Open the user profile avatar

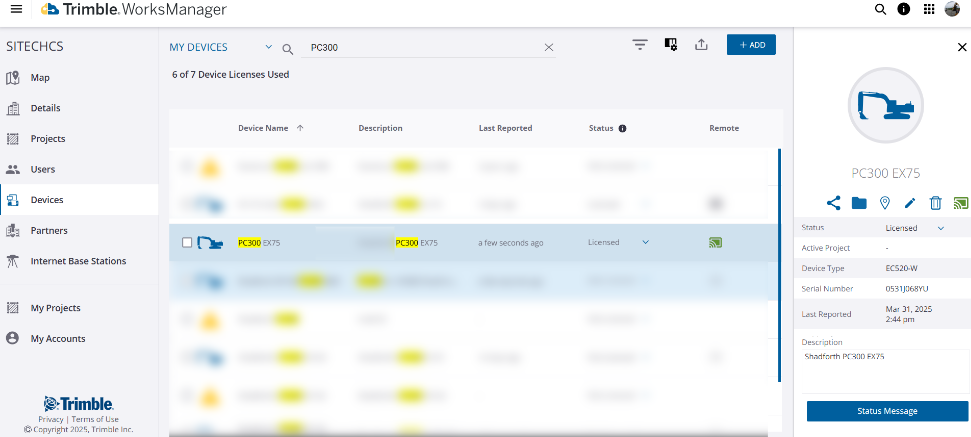[x=952, y=9]
